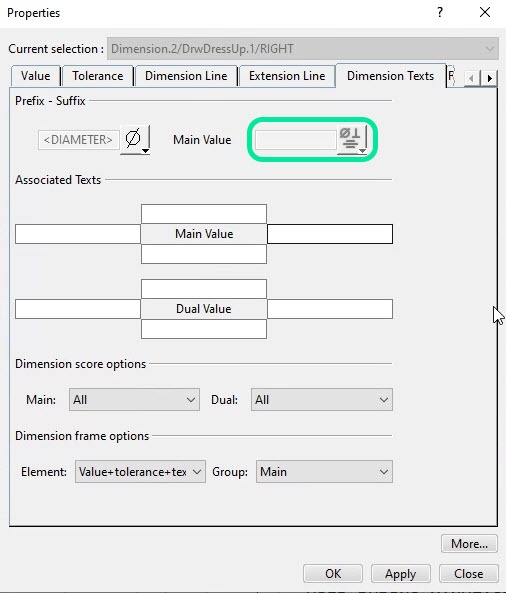Image resolution: width=506 pixels, height=593 pixels.
Task: Open the Dual score options dropdown
Action: [x=322, y=400]
